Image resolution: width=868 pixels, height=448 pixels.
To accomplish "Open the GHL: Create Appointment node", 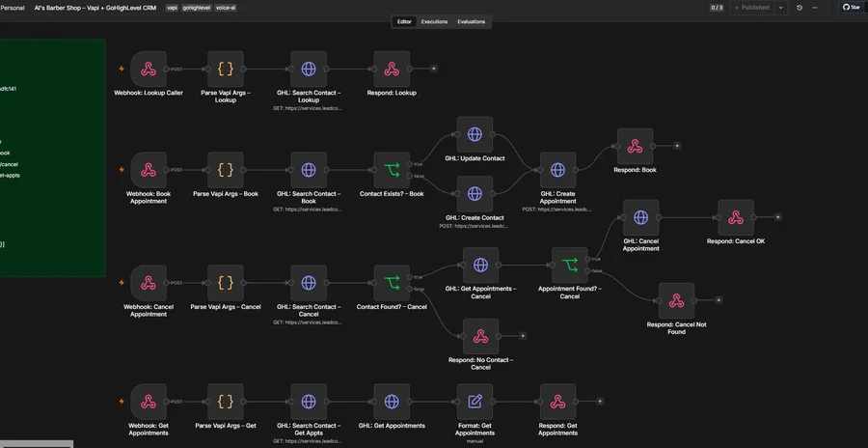I will [558, 170].
